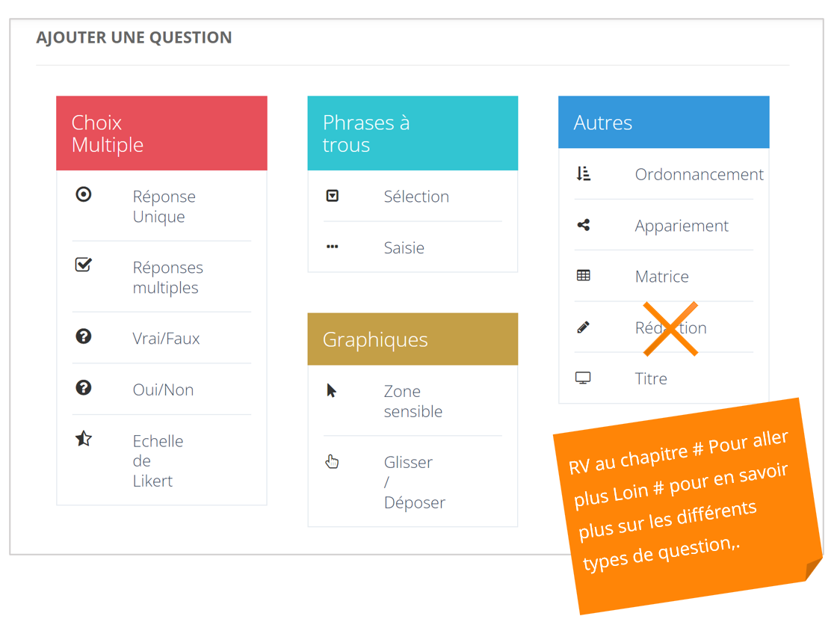
Task: Select the Vrai/Faux question type
Action: pos(166,339)
